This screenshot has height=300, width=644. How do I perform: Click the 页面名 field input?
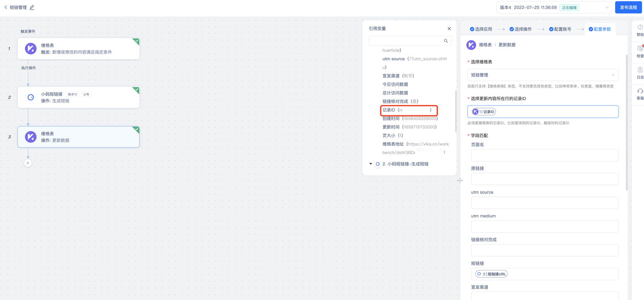[x=545, y=155]
